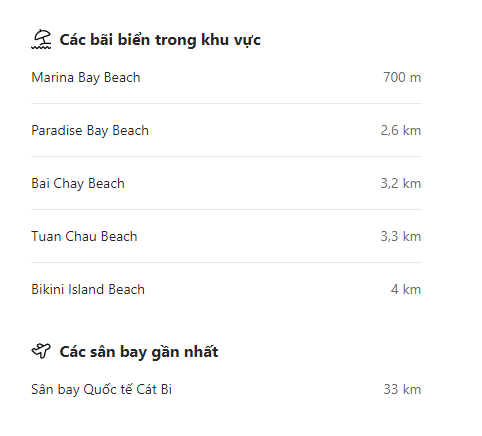Click the 3,3 km distance value

coord(401,236)
